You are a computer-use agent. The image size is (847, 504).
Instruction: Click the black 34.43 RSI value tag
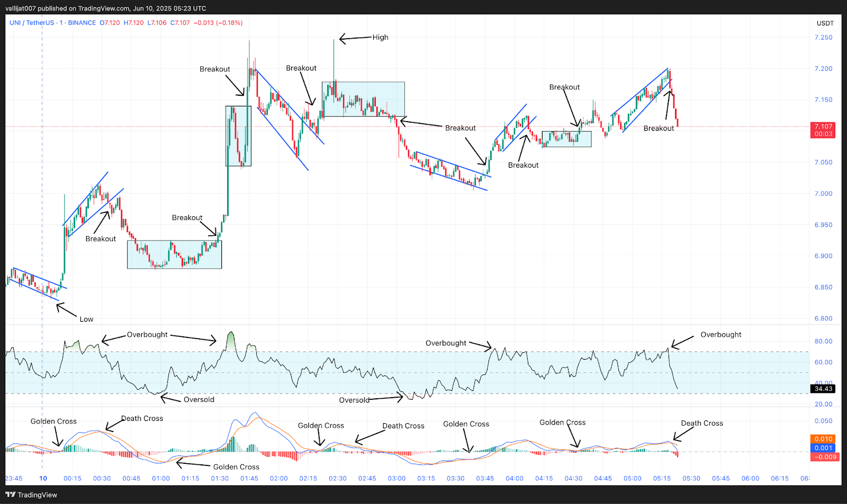(823, 389)
